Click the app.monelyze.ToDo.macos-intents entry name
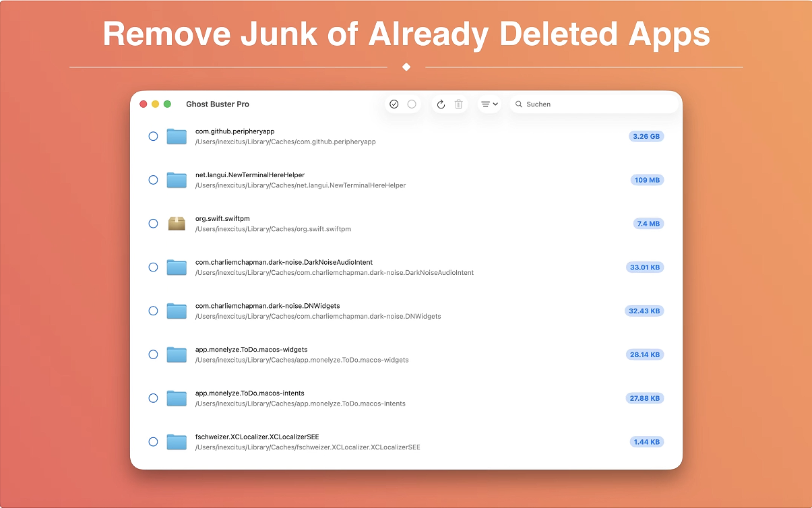This screenshot has width=812, height=508. [x=249, y=393]
